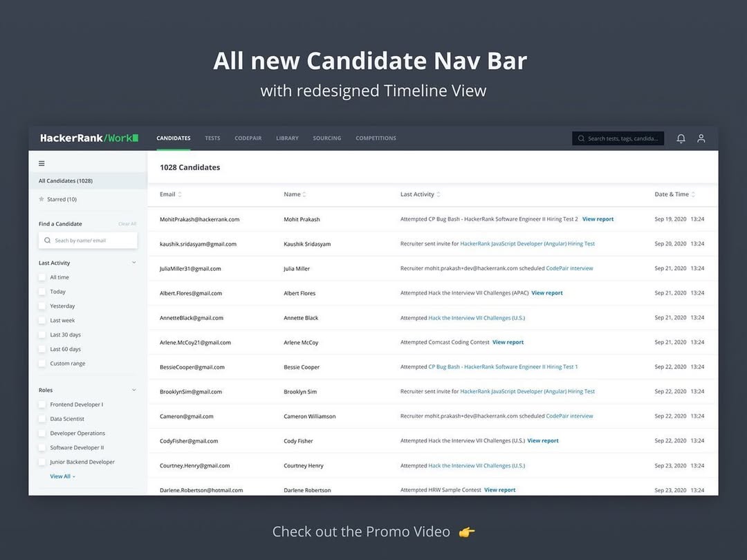Click the star icon next to Starred
The height and width of the screenshot is (560, 747).
[x=41, y=199]
